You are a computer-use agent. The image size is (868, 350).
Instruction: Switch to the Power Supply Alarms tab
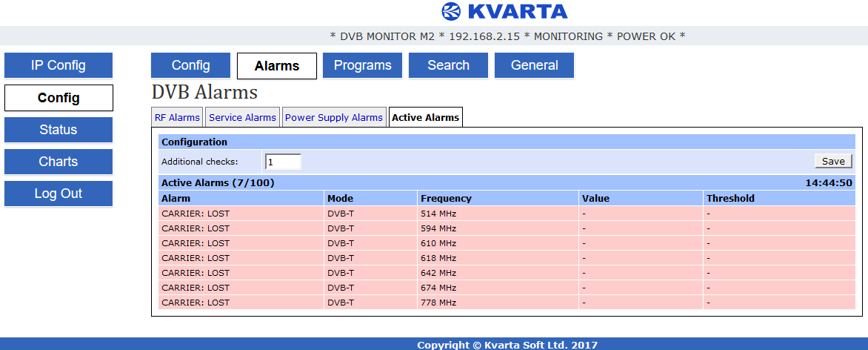[x=334, y=118]
